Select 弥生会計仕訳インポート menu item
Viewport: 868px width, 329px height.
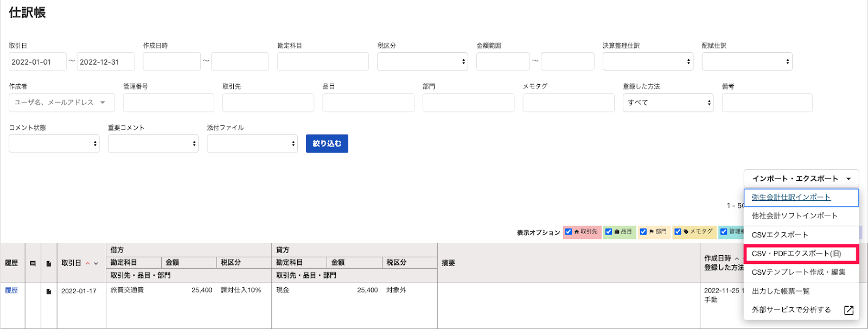pyautogui.click(x=801, y=198)
